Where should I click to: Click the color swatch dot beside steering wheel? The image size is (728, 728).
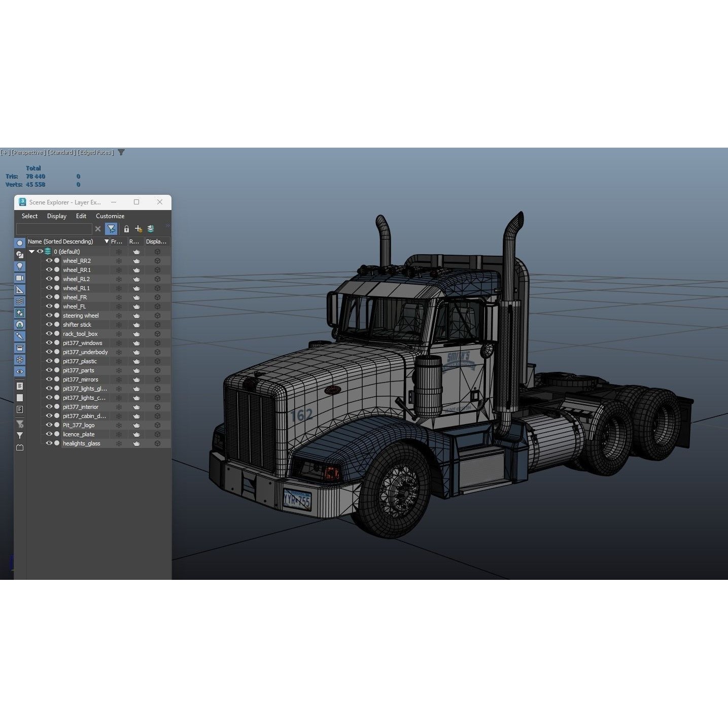(x=57, y=315)
